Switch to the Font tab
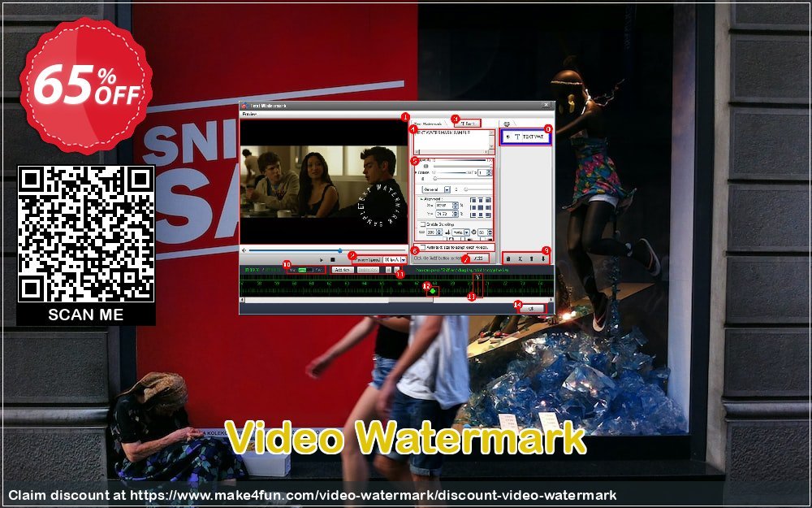Image resolution: width=812 pixels, height=508 pixels. 468,124
